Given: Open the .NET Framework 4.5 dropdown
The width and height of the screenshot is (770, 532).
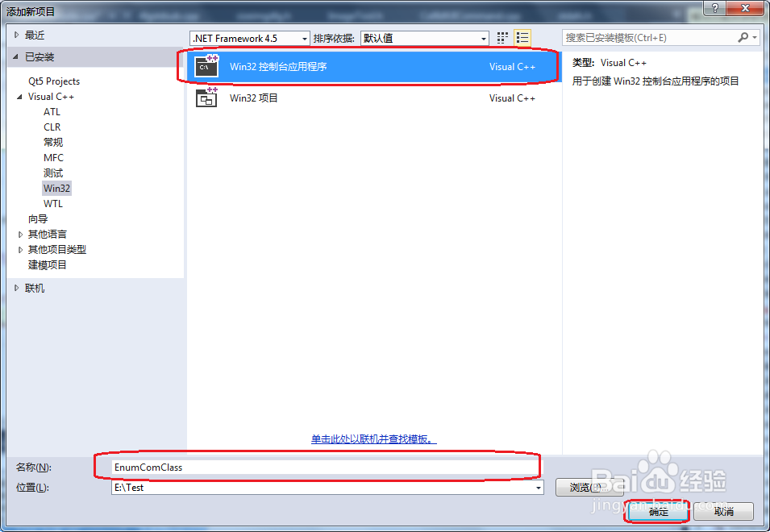Looking at the screenshot, I should click(x=249, y=38).
